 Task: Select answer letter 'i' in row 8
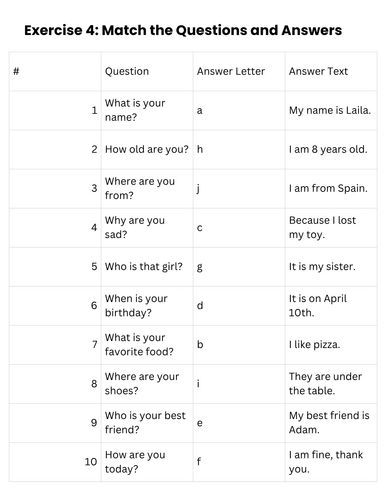click(198, 384)
